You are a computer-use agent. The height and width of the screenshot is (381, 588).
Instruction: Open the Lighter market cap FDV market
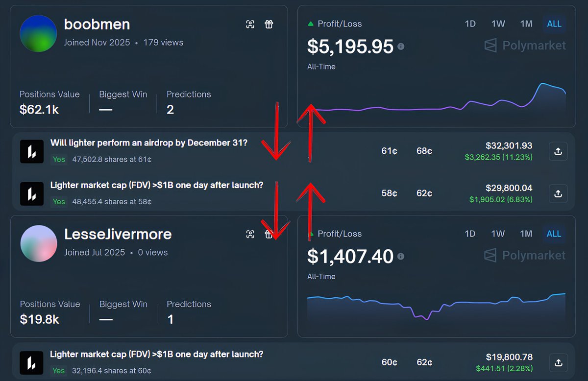(157, 185)
